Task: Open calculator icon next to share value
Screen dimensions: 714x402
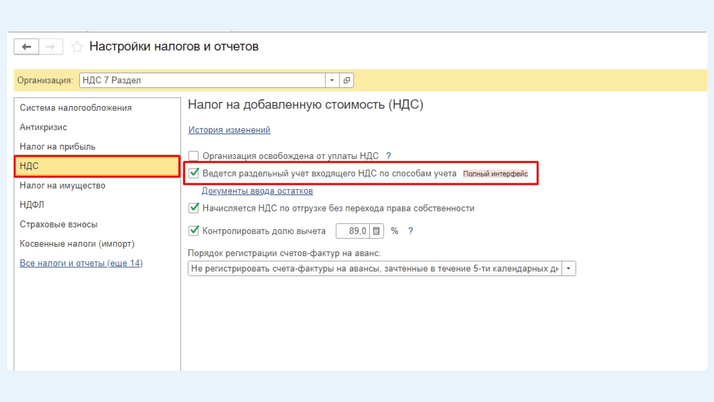Action: [377, 231]
